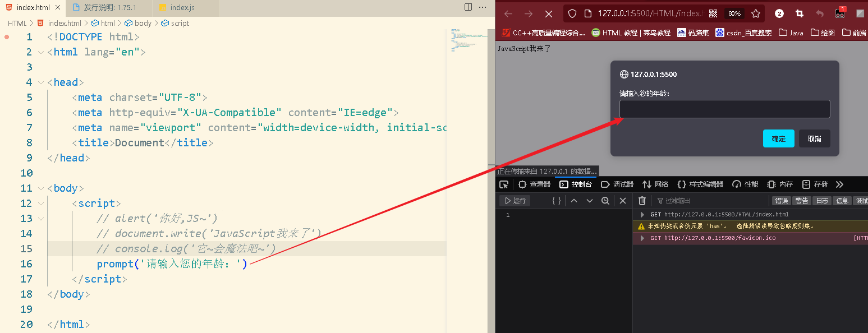The height and width of the screenshot is (333, 868).
Task: Click the 确定 button in the prompt
Action: 778,138
